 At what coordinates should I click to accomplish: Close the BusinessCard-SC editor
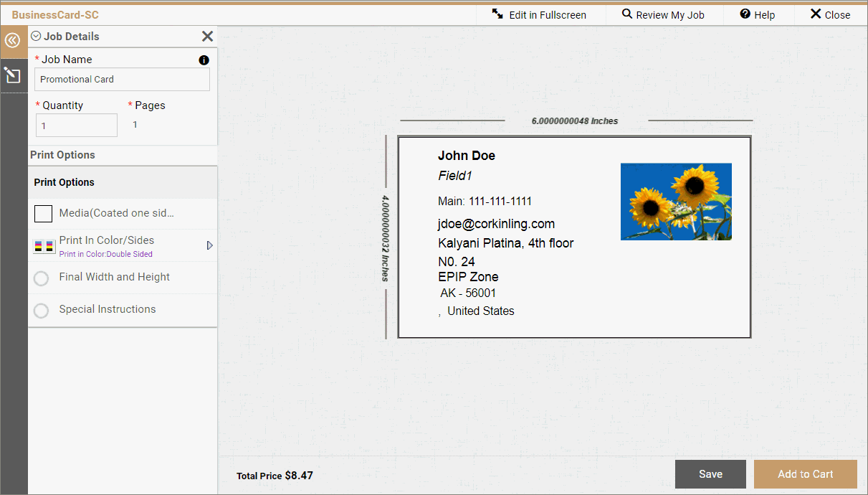[830, 15]
